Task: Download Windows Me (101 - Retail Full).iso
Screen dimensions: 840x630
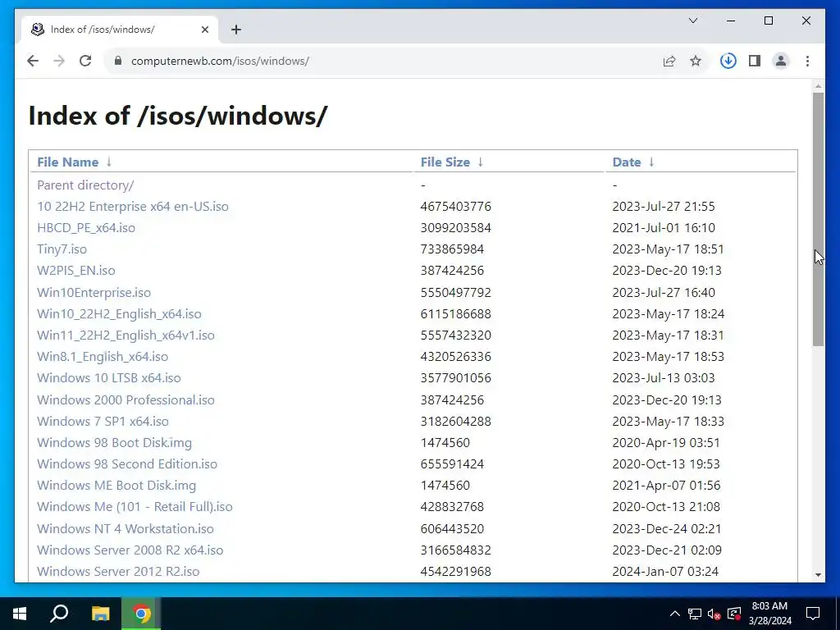Action: pyautogui.click(x=135, y=507)
